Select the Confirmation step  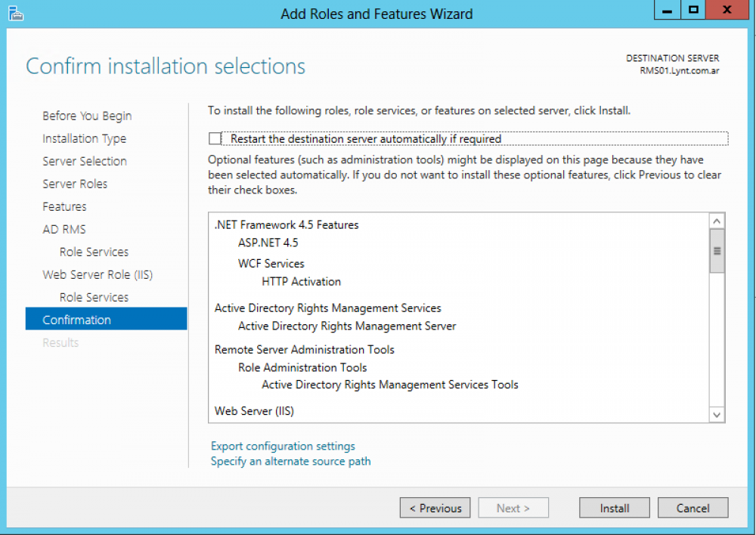[106, 319]
